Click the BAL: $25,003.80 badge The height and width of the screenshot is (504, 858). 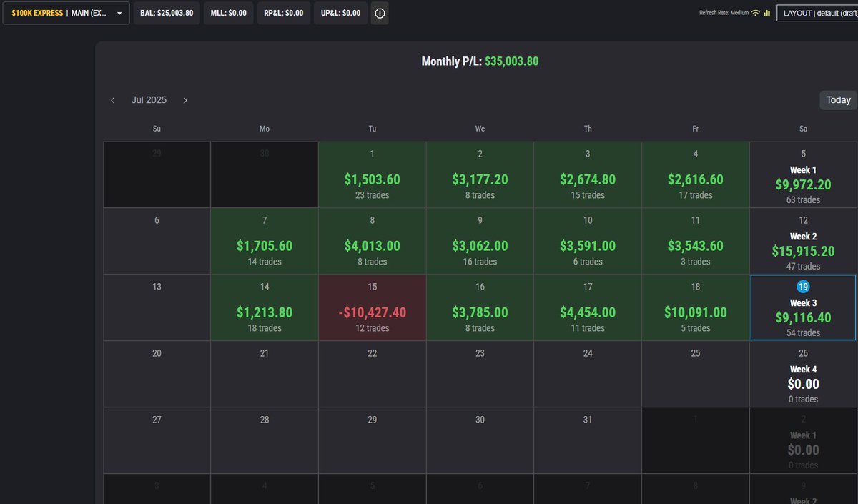pyautogui.click(x=167, y=13)
